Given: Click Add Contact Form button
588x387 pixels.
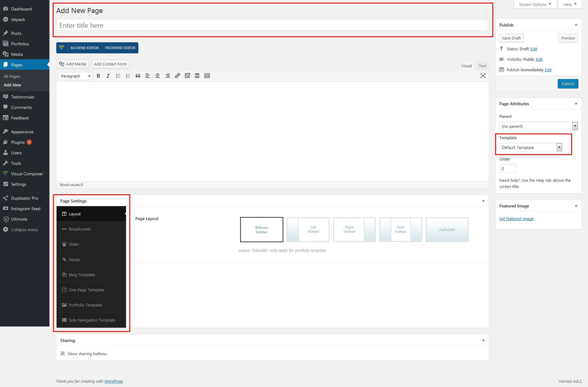Looking at the screenshot, I should 110,64.
